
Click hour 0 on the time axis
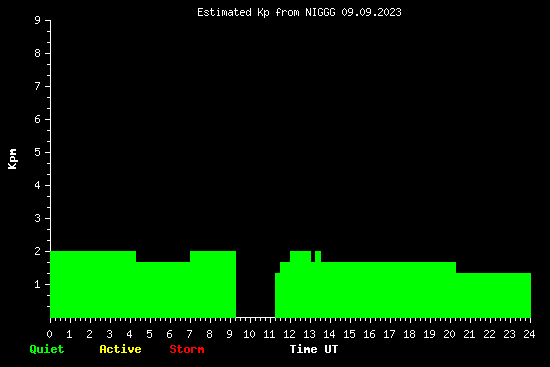[x=49, y=334]
